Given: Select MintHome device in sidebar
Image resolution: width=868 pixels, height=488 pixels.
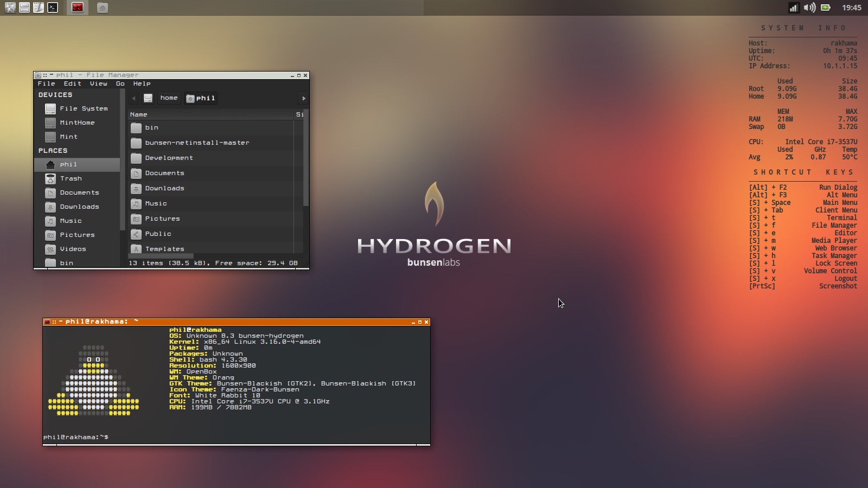Looking at the screenshot, I should click(x=77, y=123).
